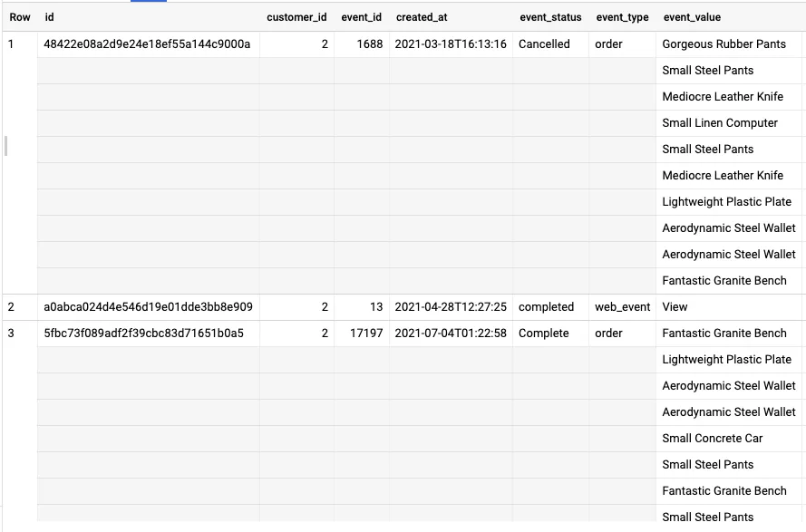The width and height of the screenshot is (806, 532).
Task: Select the Complete status in row 3
Action: (543, 334)
